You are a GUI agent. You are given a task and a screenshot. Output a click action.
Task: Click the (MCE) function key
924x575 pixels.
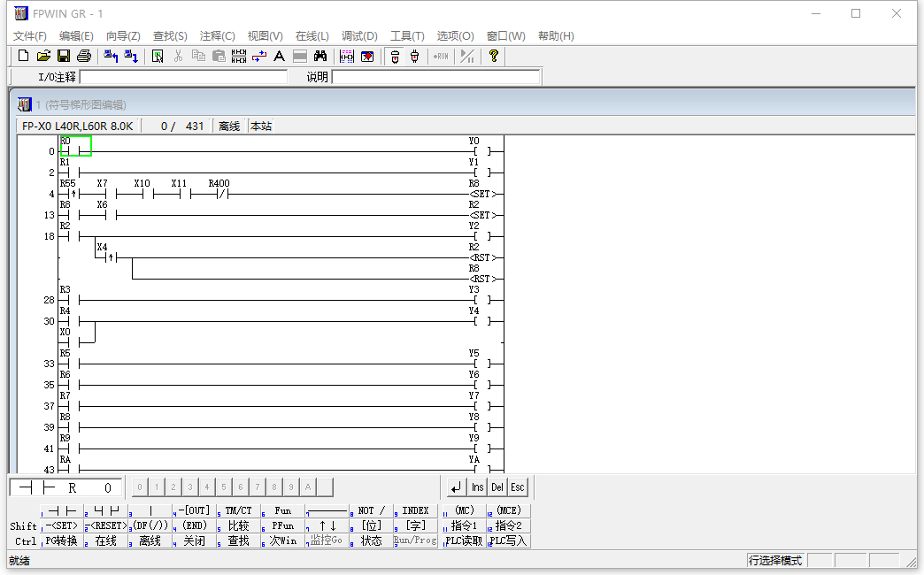509,510
